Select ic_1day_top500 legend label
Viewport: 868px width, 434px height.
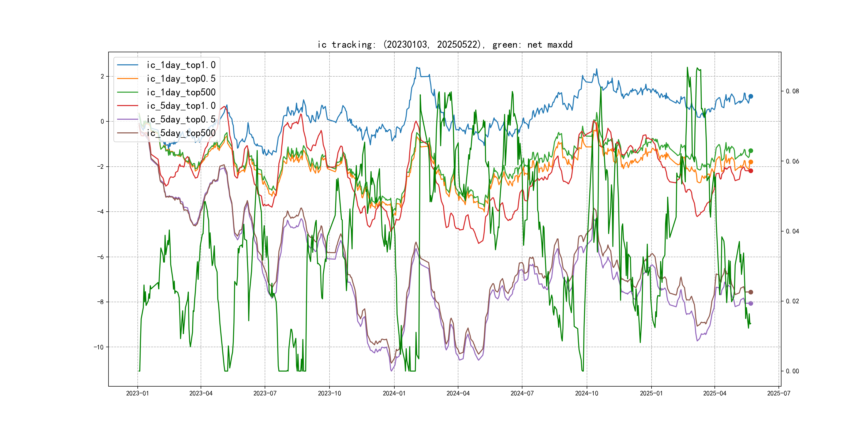181,92
